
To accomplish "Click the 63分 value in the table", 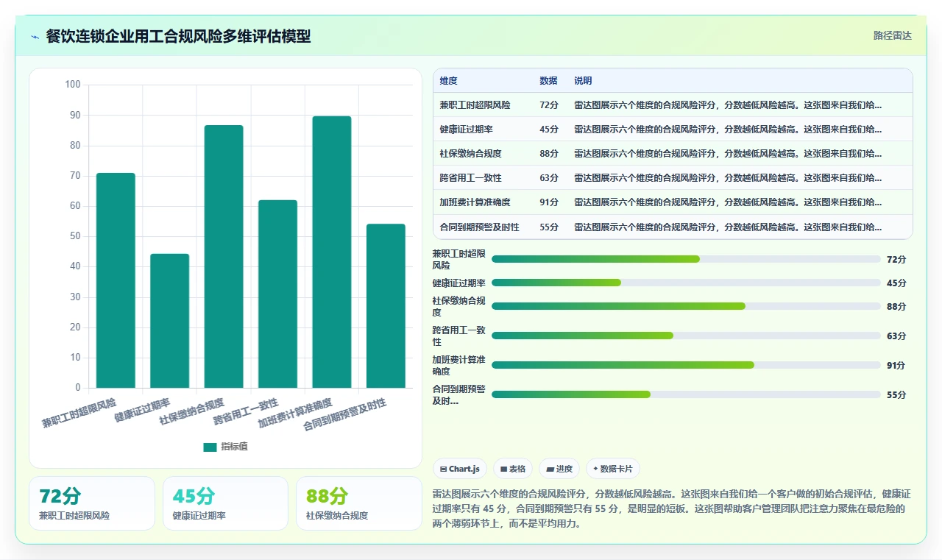I will point(549,178).
